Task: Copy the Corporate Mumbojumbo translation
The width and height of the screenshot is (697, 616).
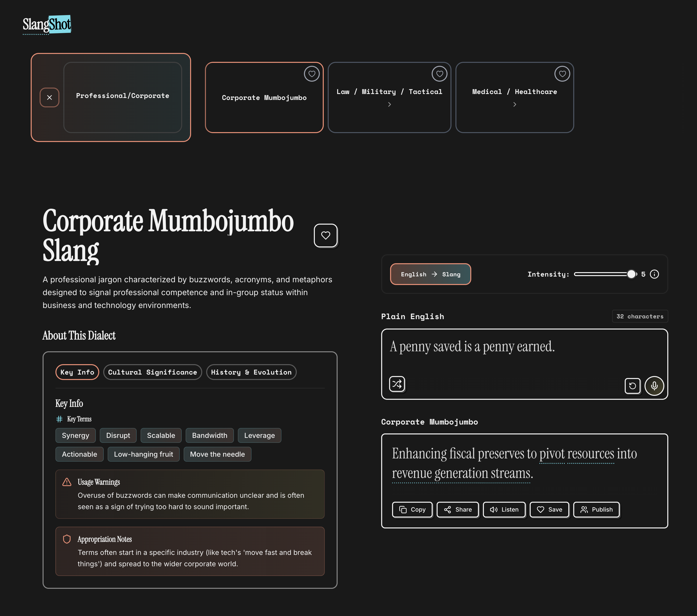Action: (412, 509)
